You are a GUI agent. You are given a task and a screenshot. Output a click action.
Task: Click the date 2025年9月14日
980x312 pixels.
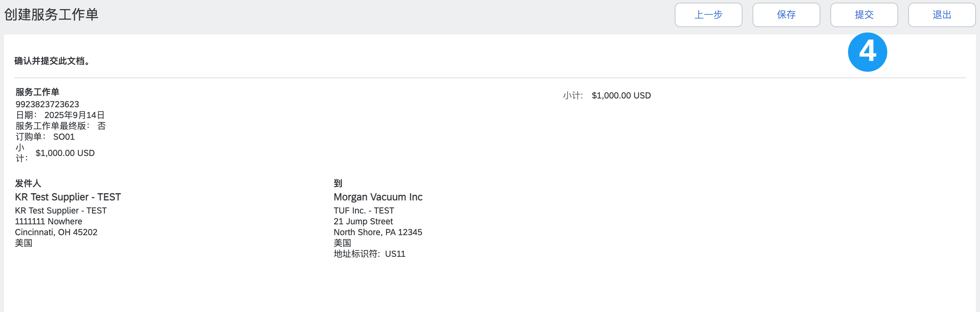74,115
